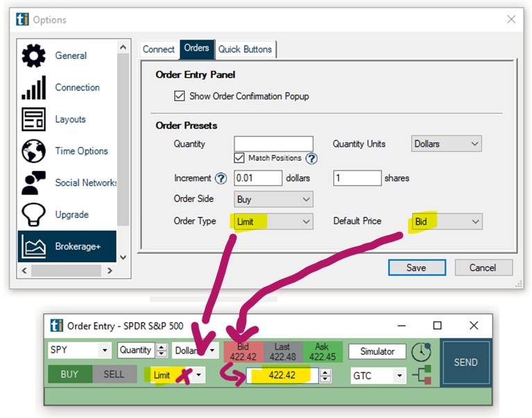This screenshot has width=532, height=418.
Task: Click the Save button
Action: (416, 268)
